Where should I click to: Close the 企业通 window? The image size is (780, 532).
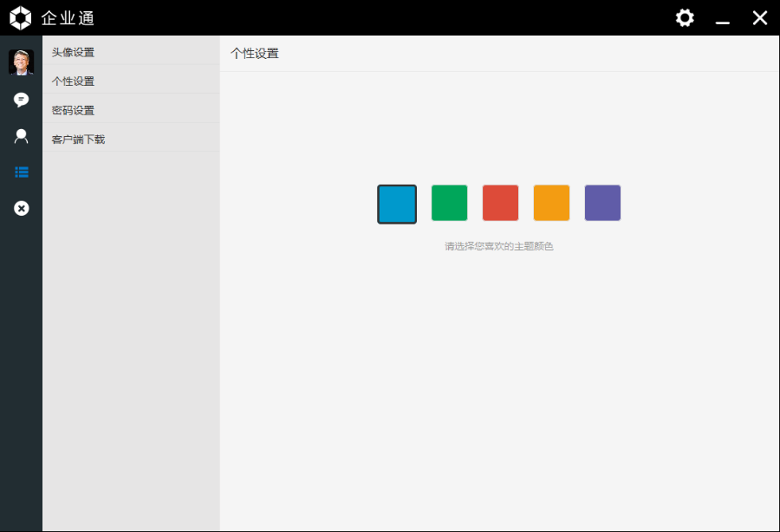759,18
